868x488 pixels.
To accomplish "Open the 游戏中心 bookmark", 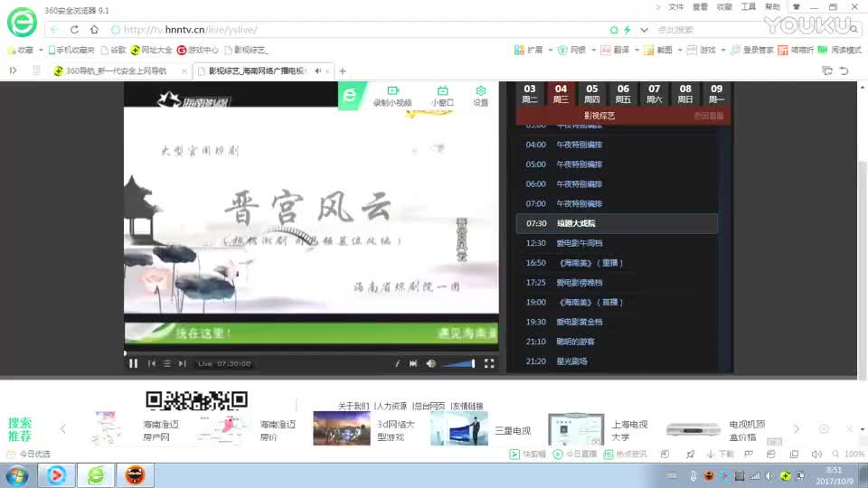I will (198, 51).
